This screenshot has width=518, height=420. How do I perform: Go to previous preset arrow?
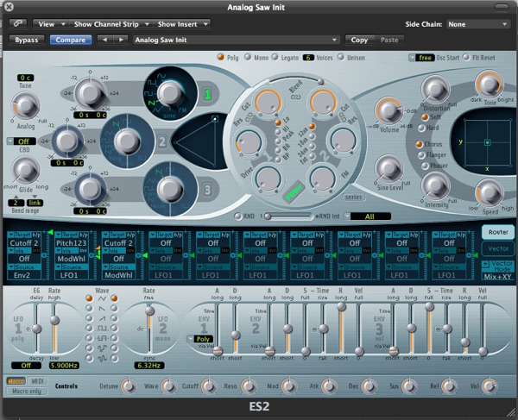point(105,40)
